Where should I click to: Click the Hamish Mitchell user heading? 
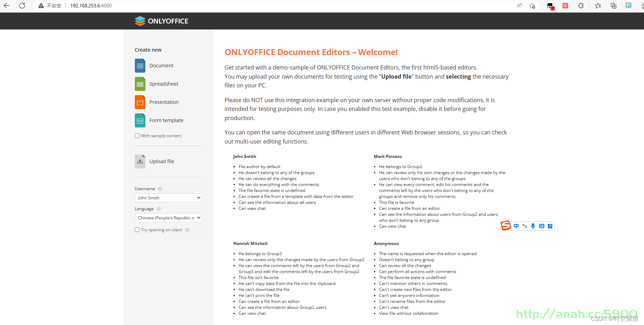pos(250,244)
